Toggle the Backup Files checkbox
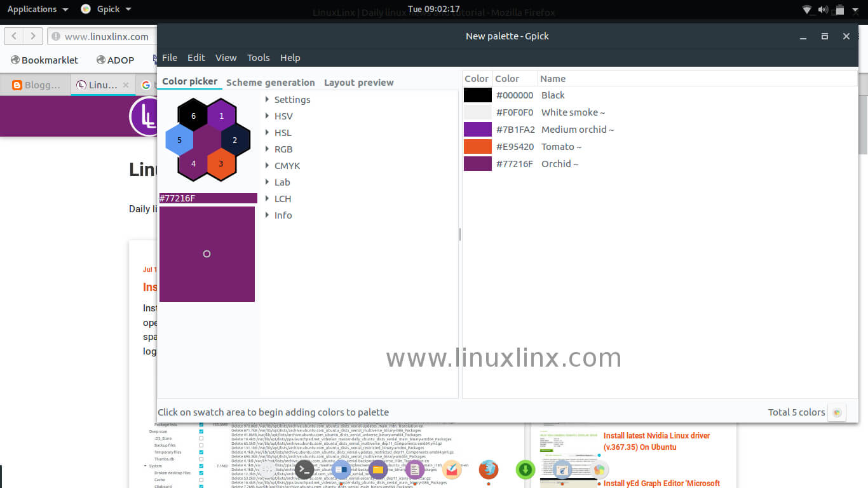Viewport: 868px width, 488px height. pyautogui.click(x=201, y=445)
